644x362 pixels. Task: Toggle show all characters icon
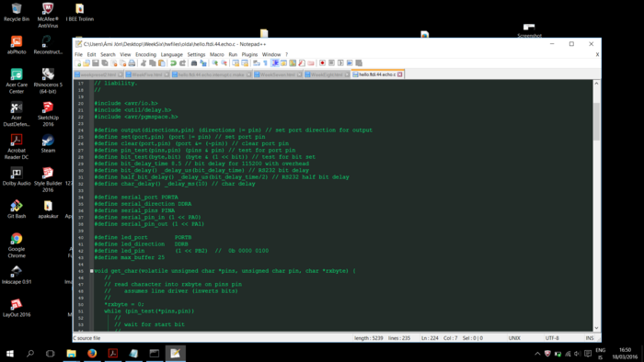(x=265, y=63)
